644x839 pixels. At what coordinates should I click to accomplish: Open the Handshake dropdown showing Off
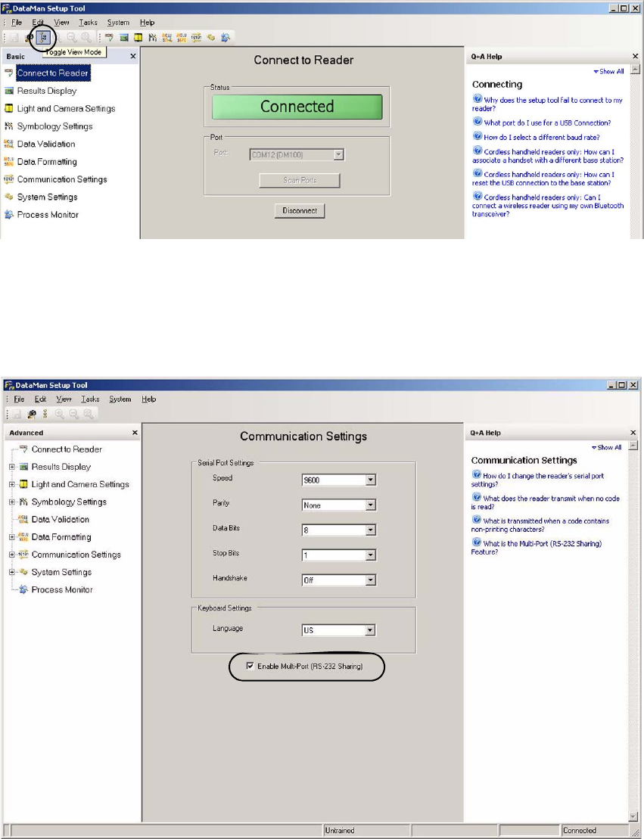tap(371, 580)
